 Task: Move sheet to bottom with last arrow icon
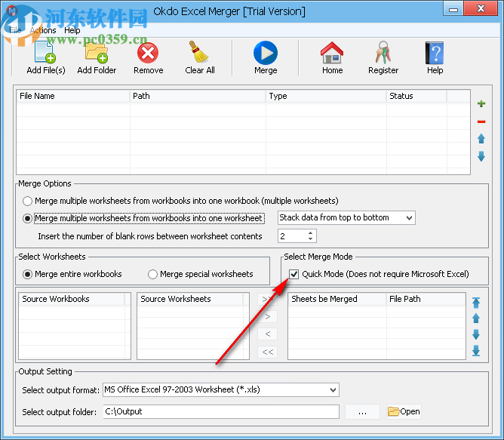(x=476, y=351)
